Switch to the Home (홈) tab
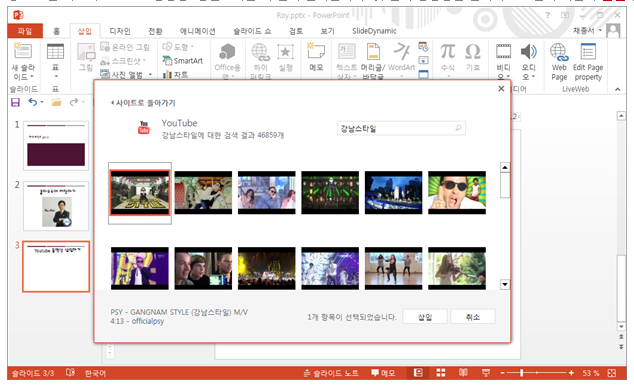The image size is (634, 386). pyautogui.click(x=56, y=31)
